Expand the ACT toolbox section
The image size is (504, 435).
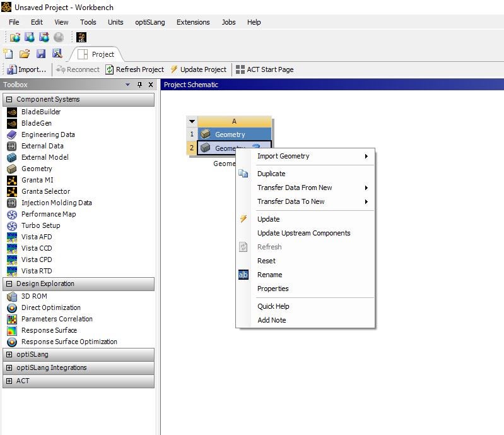tap(9, 381)
